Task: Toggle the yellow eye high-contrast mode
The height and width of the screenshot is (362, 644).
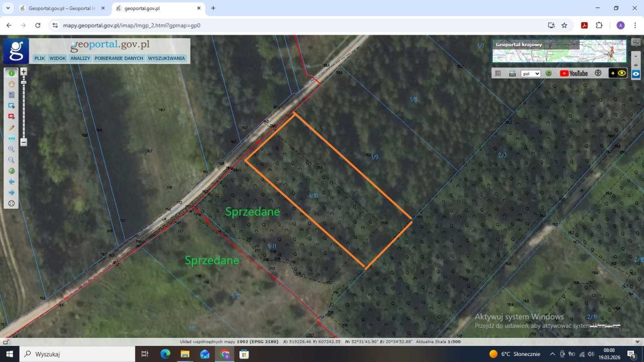Action: pos(618,73)
